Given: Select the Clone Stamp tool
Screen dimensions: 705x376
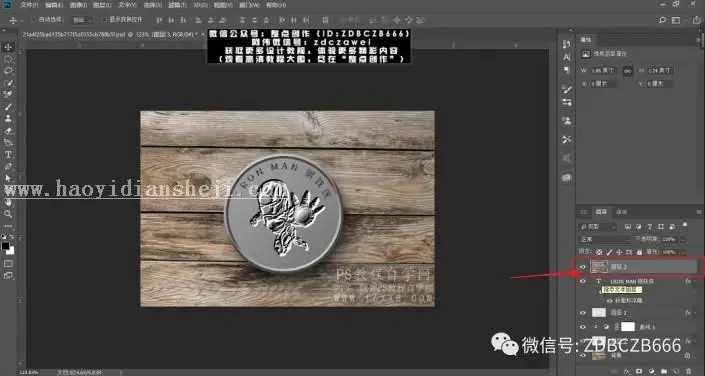Looking at the screenshot, I should tap(8, 119).
